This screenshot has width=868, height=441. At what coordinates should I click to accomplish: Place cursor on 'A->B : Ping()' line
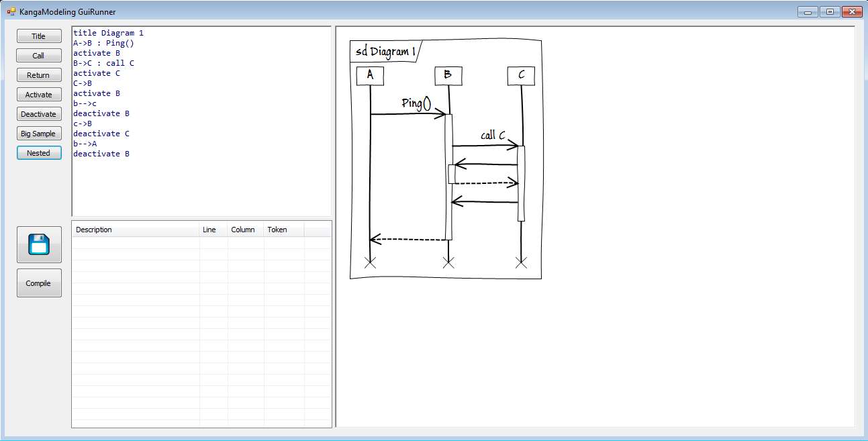[103, 43]
